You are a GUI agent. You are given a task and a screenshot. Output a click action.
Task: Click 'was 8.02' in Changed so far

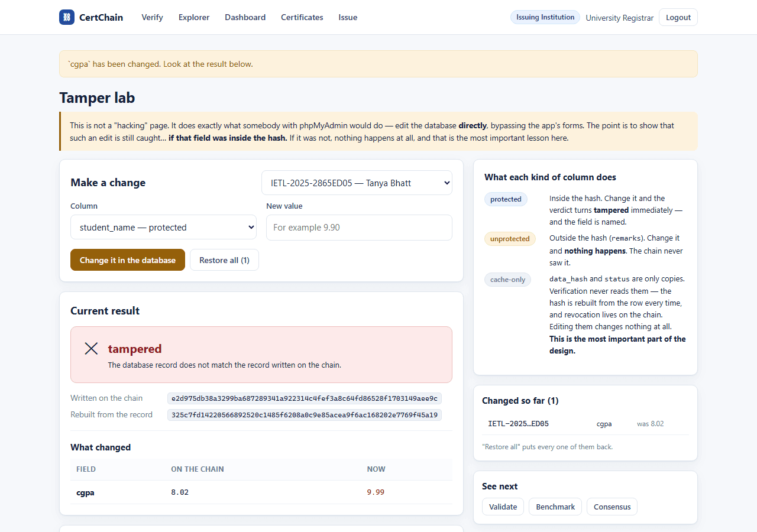(651, 424)
